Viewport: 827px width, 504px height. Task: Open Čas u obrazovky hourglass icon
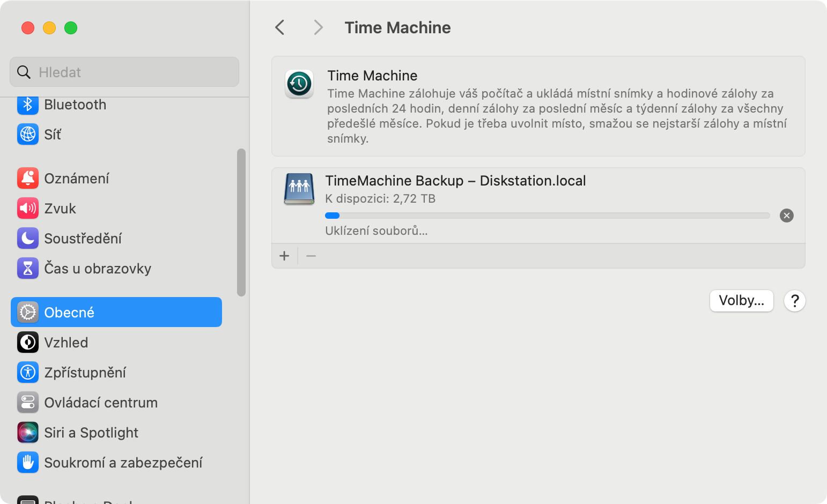[28, 268]
